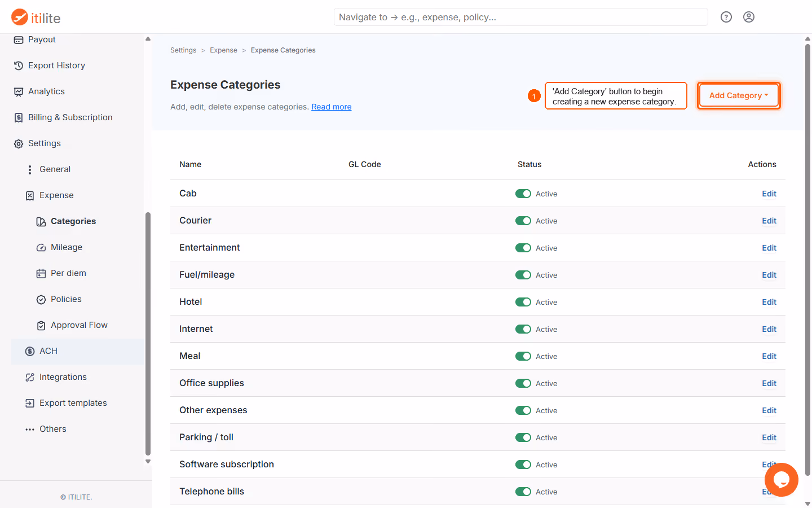Click the Approval Flow clipboard icon

(41, 325)
